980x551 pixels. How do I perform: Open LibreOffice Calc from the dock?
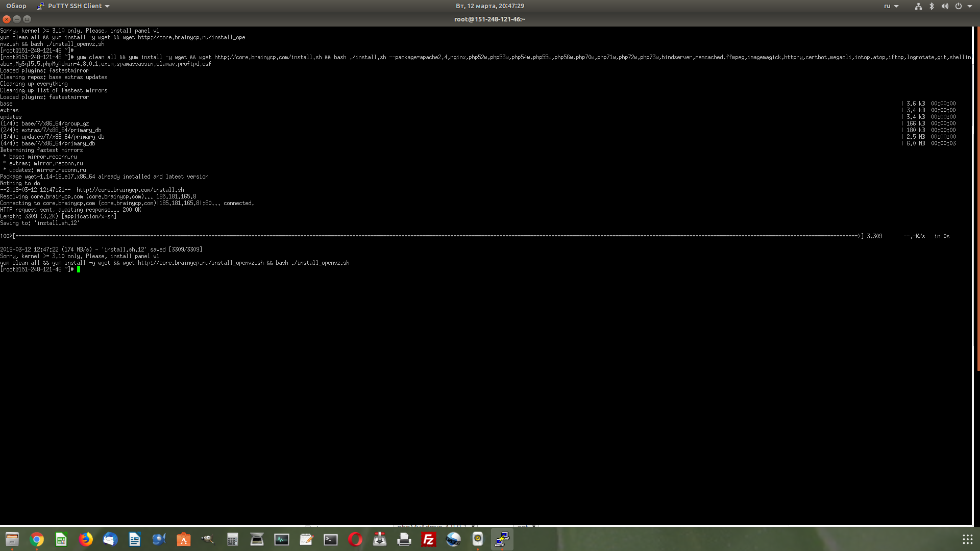point(61,539)
